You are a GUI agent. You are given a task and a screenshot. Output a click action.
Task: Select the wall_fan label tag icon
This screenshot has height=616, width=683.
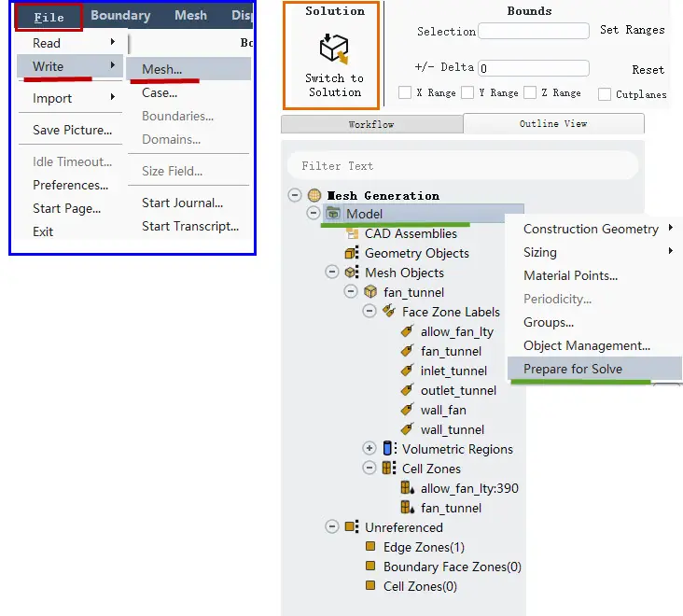pos(407,410)
